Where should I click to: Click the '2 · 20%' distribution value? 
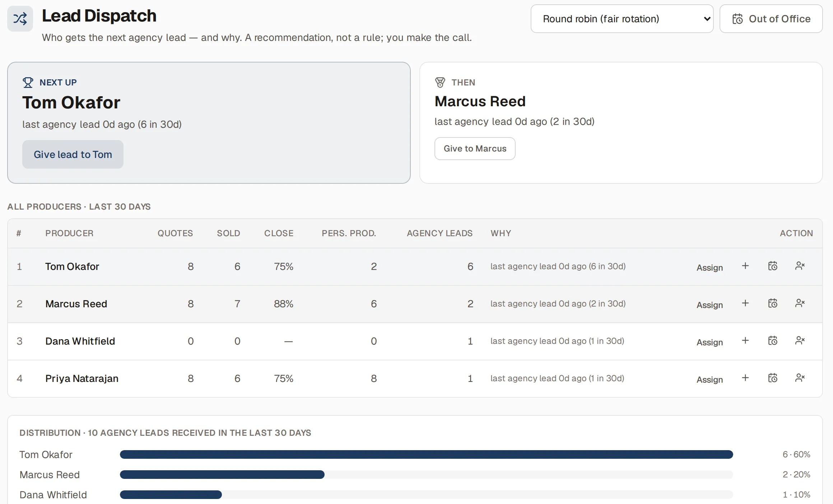coord(796,475)
